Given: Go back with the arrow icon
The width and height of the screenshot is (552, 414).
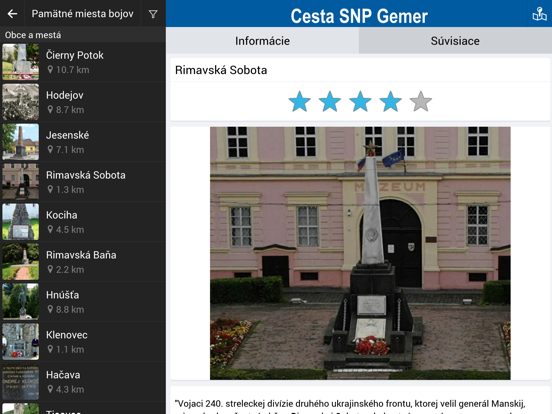Looking at the screenshot, I should (x=12, y=14).
